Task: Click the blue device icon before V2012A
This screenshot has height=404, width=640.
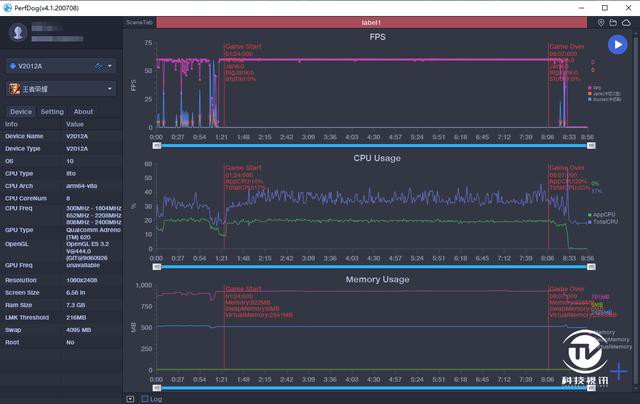Action: [13, 66]
